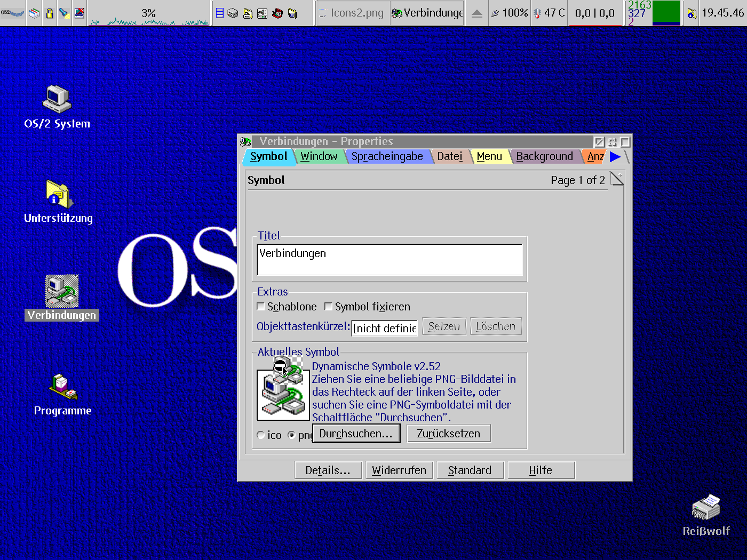Click the Properties window system menu icon

245,141
